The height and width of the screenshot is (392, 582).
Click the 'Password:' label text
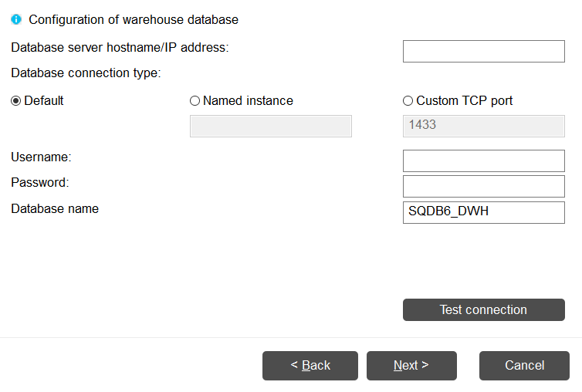[40, 183]
